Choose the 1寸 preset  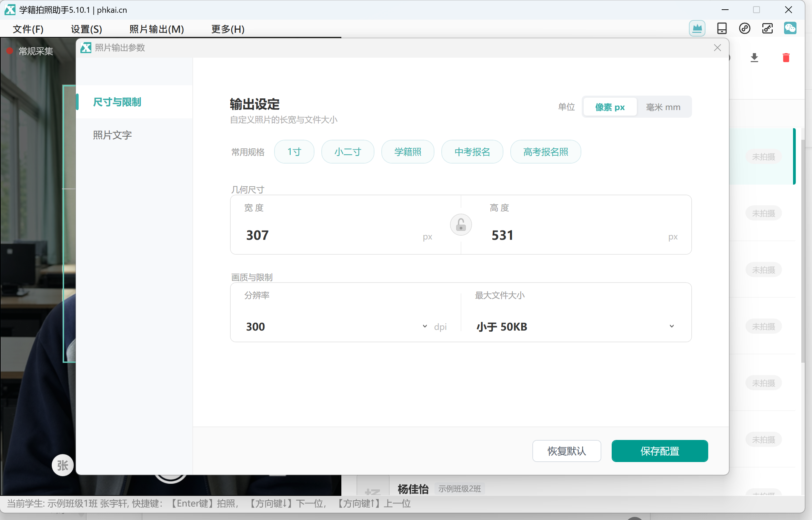[x=294, y=152]
